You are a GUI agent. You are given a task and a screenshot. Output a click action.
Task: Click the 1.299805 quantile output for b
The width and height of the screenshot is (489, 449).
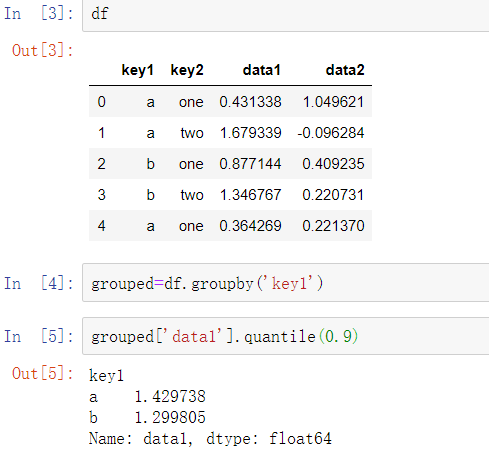point(170,418)
